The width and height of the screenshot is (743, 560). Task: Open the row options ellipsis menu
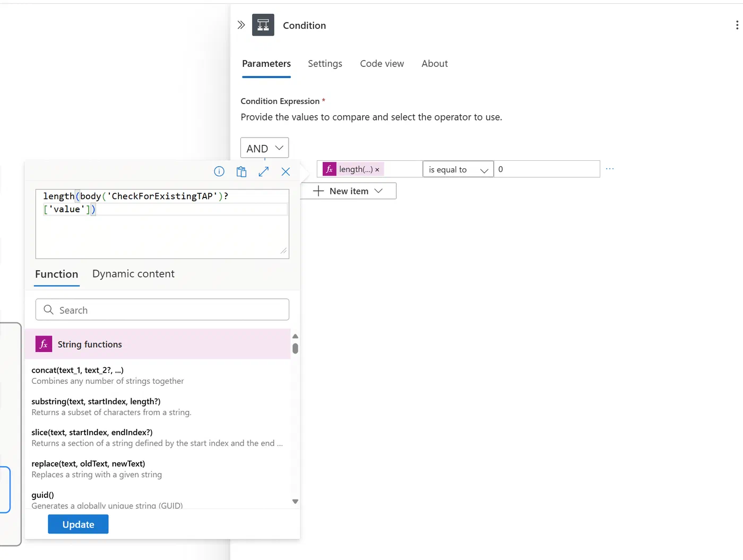tap(610, 169)
